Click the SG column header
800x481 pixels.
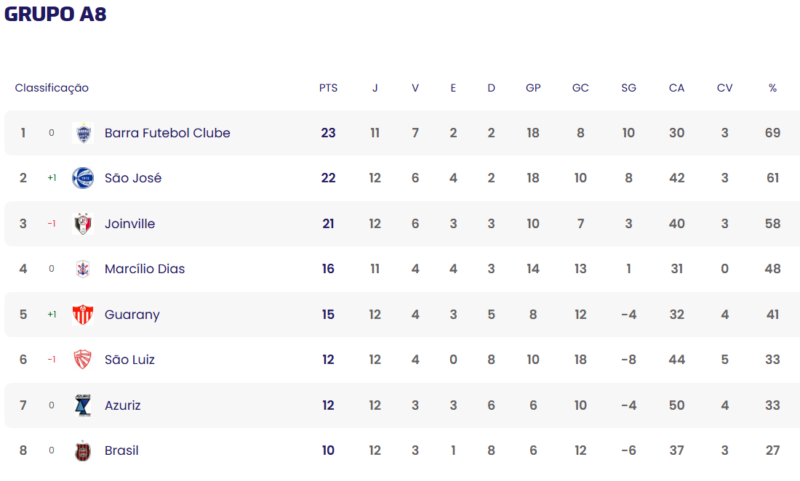tap(629, 88)
